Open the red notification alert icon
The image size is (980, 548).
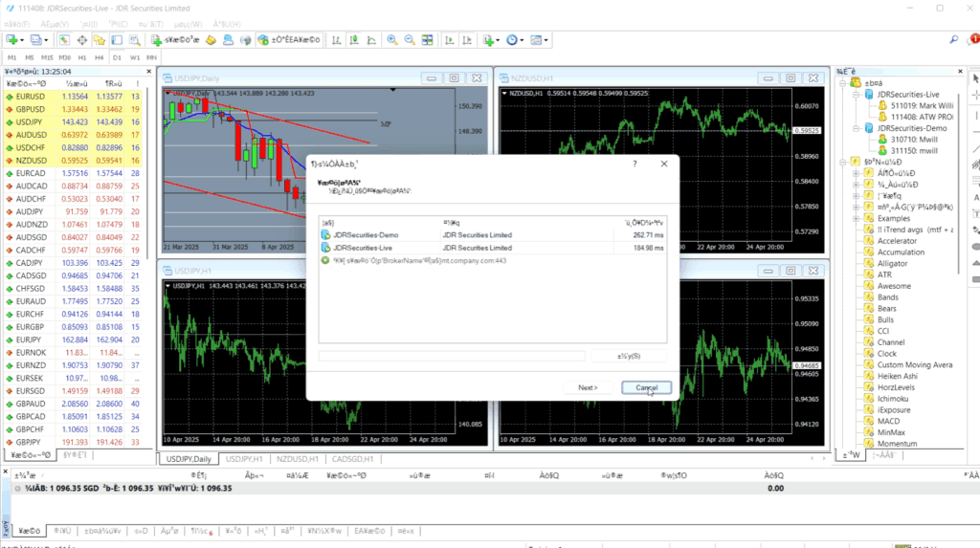(x=973, y=39)
